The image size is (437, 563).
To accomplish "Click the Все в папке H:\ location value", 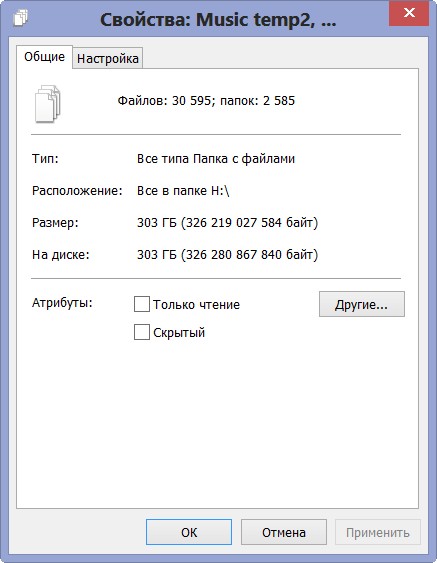I will [183, 191].
